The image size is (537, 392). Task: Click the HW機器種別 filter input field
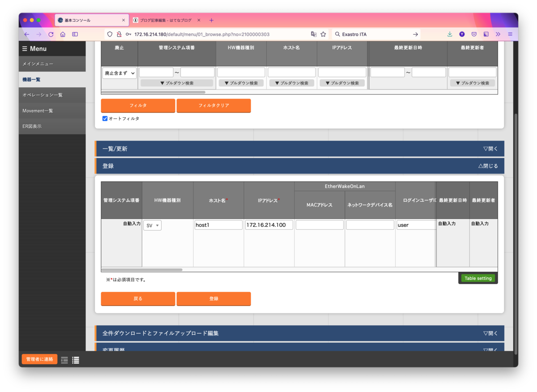coord(241,72)
